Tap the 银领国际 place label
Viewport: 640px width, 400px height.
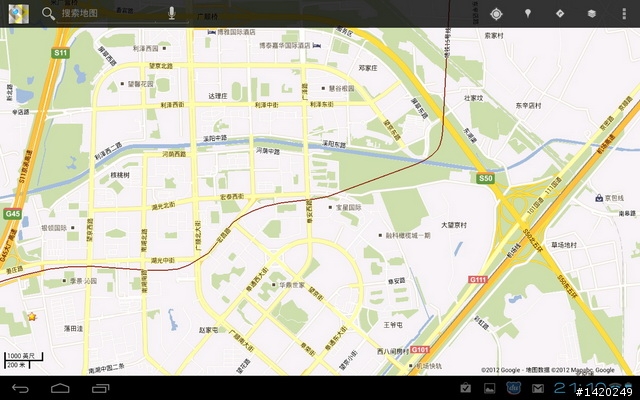pos(54,228)
